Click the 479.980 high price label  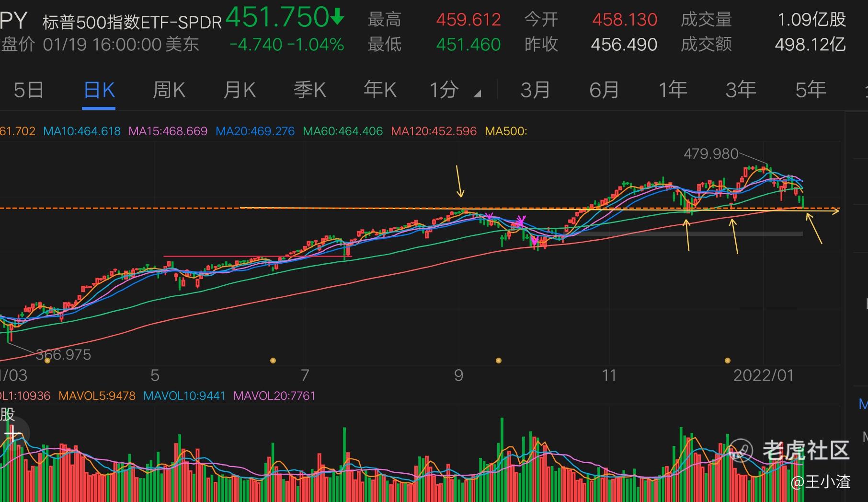(x=711, y=154)
